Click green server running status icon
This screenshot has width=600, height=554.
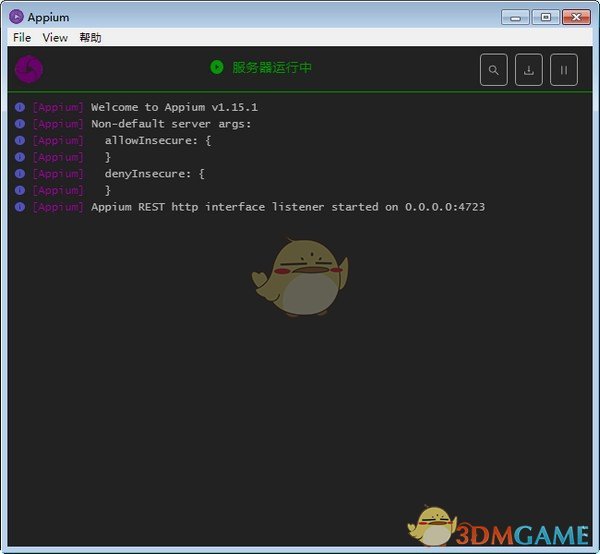[217, 67]
